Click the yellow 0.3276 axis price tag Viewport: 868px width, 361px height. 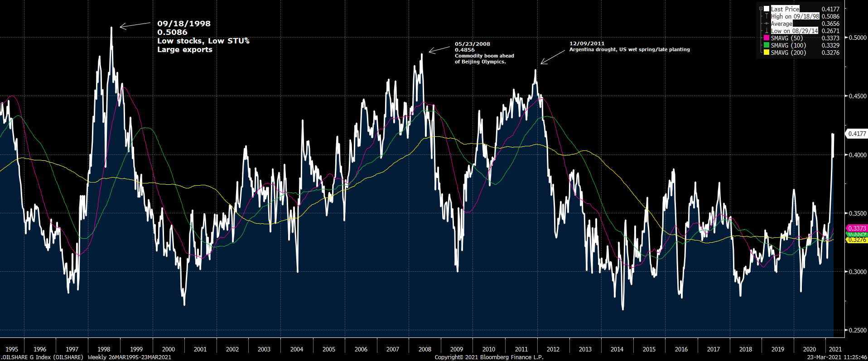[857, 240]
